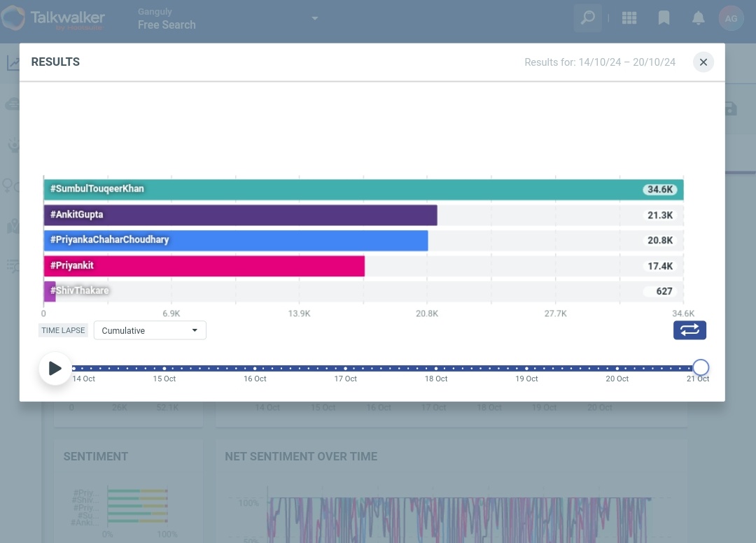Open the search magnifier icon in header
The image size is (756, 543).
point(588,18)
